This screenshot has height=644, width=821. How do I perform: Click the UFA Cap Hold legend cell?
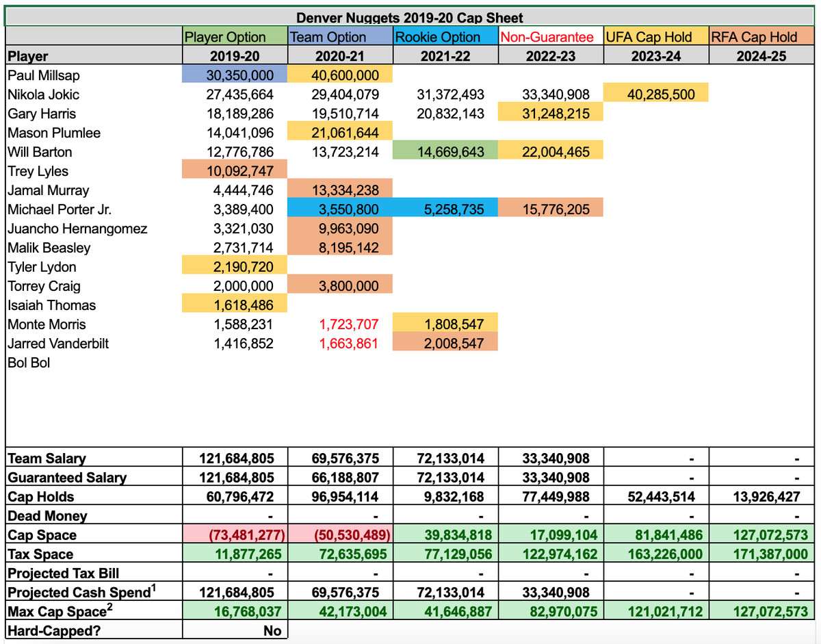point(656,36)
